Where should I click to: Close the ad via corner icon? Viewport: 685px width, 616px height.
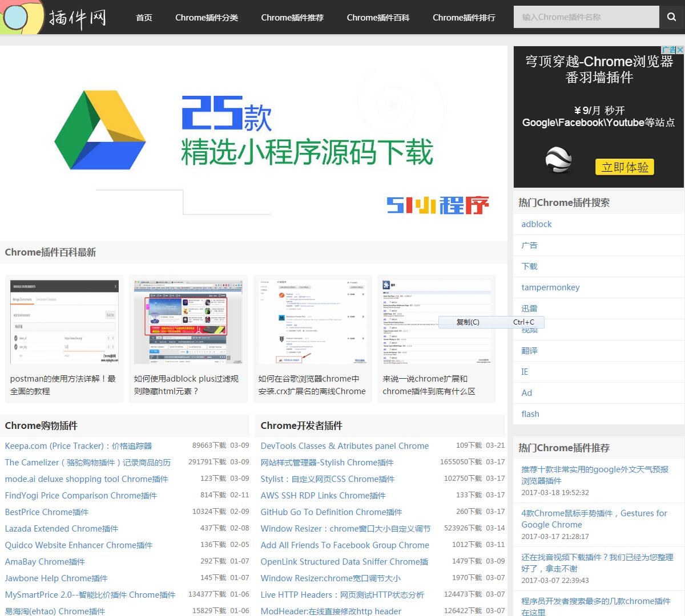(680, 50)
